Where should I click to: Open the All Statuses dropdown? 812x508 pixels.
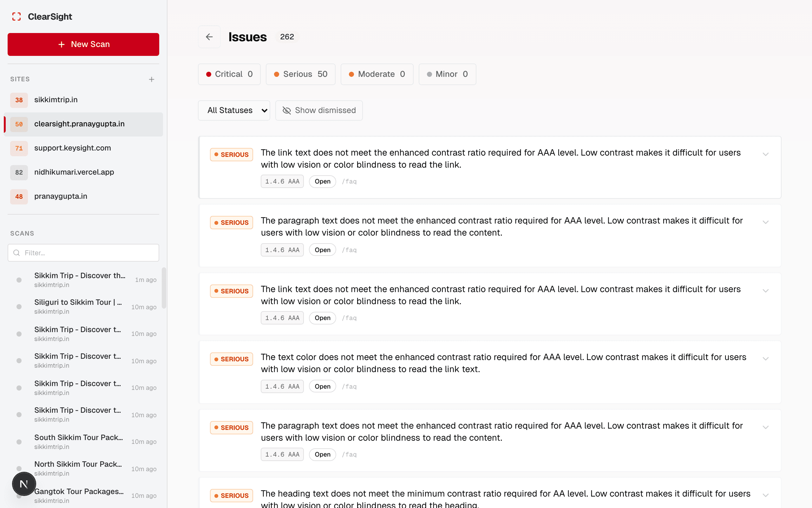(x=234, y=110)
